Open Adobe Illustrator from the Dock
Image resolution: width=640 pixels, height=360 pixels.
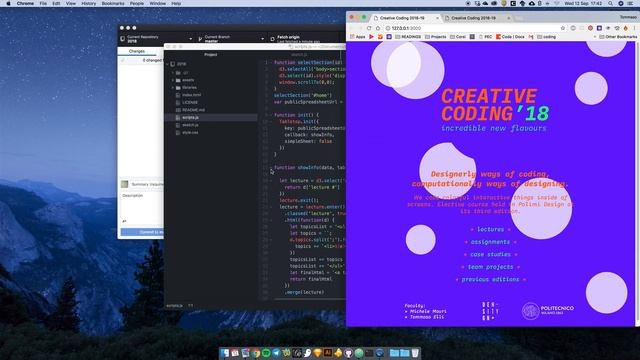328,353
